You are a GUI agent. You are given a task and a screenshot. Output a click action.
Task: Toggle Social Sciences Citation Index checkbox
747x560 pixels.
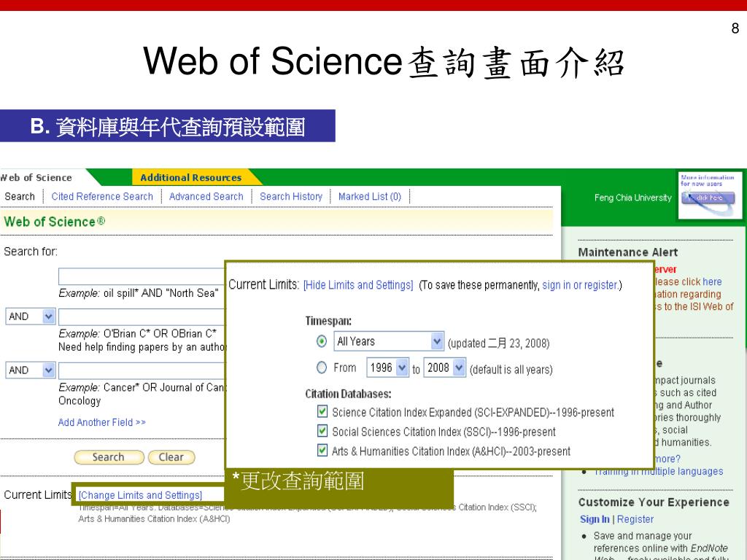[x=322, y=430]
